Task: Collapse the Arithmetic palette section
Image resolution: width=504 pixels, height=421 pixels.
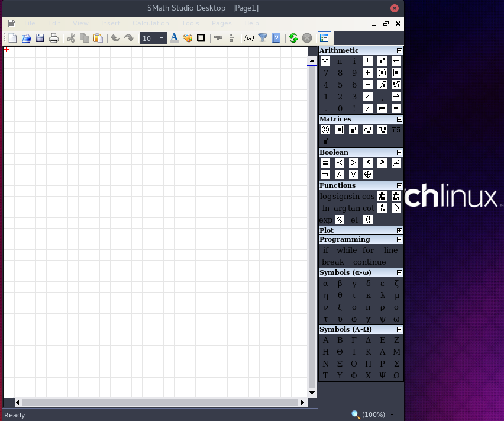Action: click(399, 50)
